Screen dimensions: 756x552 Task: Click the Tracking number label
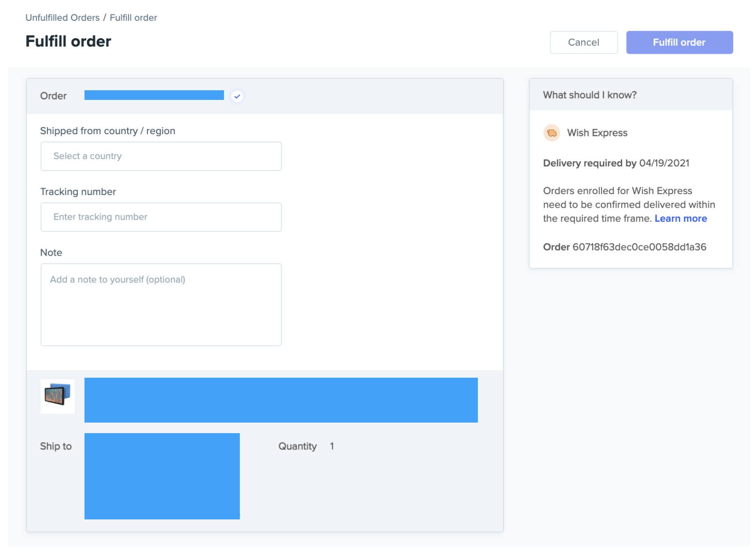[78, 192]
